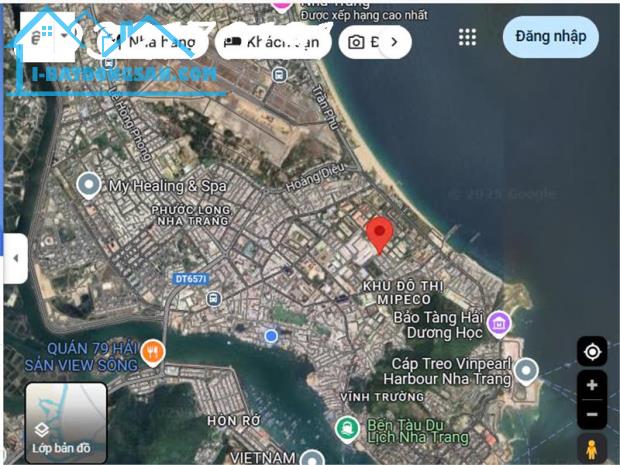620x465 pixels.
Task: Zoom out with the minus button
Action: point(592,414)
